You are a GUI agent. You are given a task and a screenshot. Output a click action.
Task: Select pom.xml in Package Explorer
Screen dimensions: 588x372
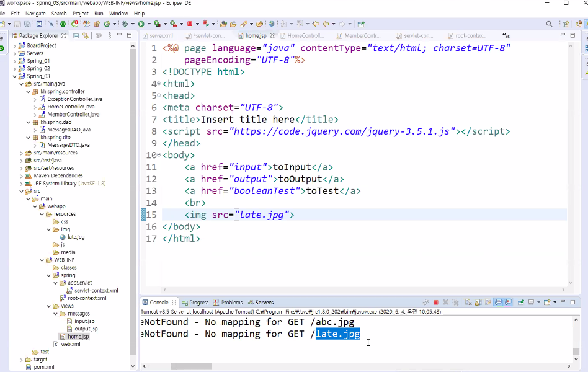[x=44, y=367]
